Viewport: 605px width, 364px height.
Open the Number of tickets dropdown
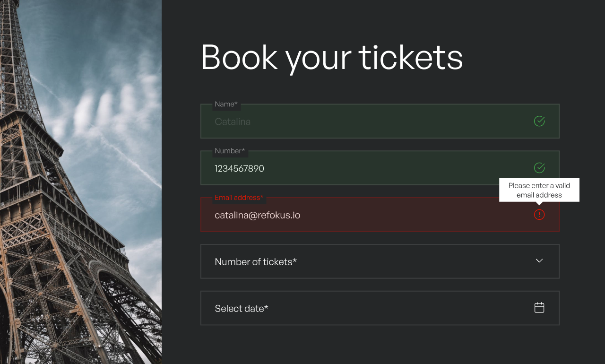click(x=380, y=261)
